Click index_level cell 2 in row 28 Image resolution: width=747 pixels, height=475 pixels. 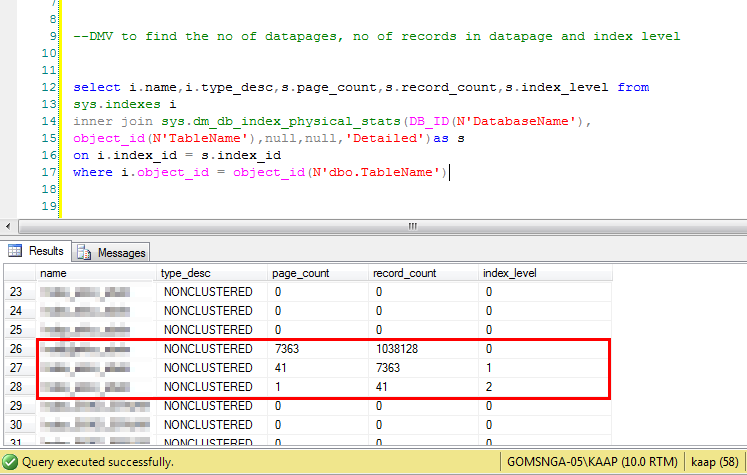(x=545, y=387)
